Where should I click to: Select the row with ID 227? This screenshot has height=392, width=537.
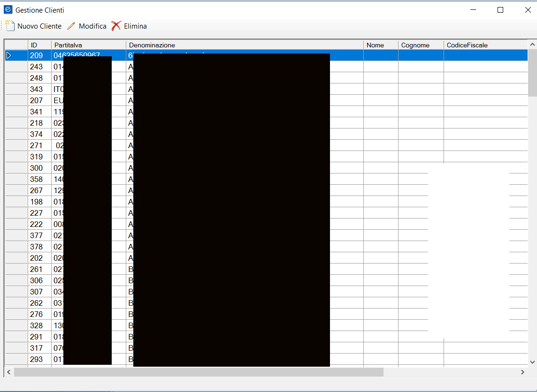tap(267, 213)
